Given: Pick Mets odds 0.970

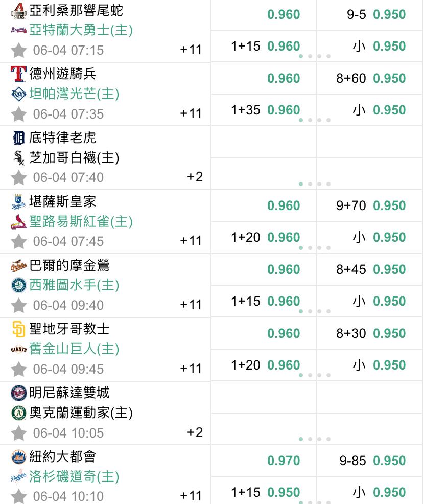Looking at the screenshot, I should (284, 461).
